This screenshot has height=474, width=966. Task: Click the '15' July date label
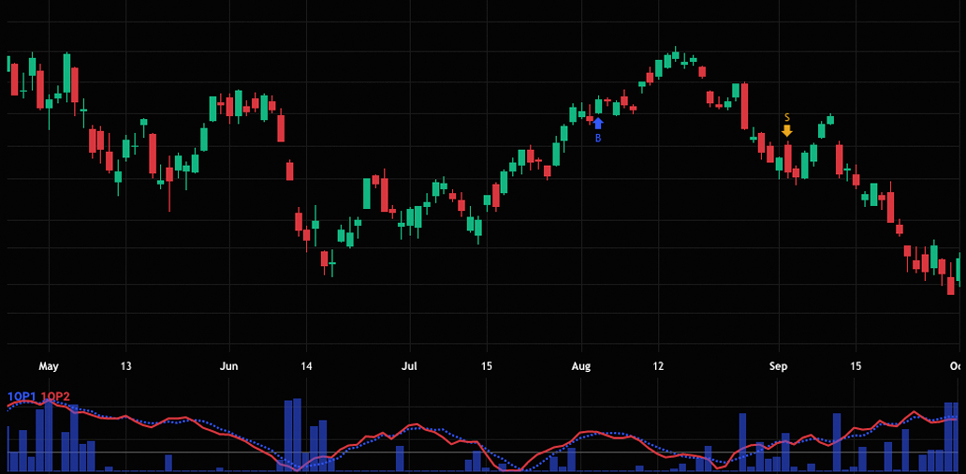[486, 366]
